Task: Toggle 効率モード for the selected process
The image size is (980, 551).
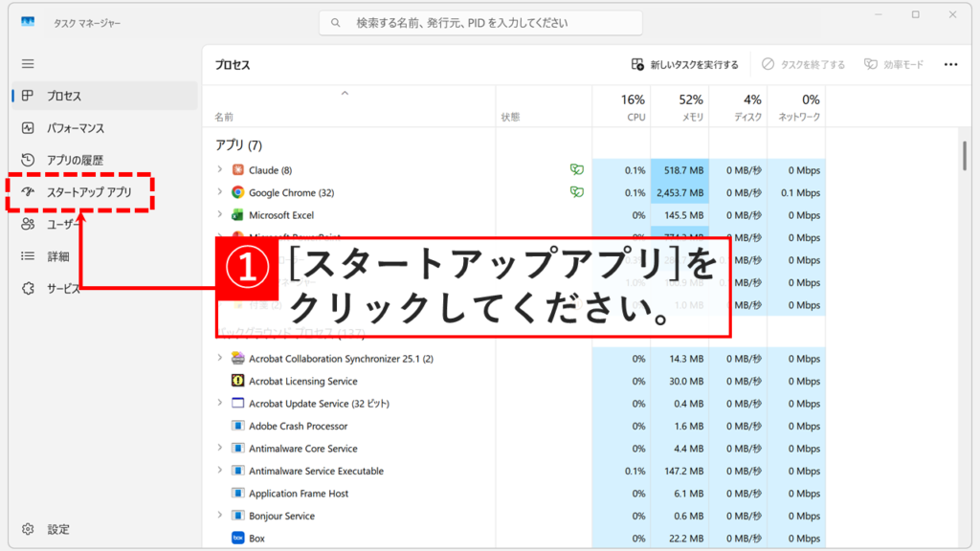Action: coord(893,64)
